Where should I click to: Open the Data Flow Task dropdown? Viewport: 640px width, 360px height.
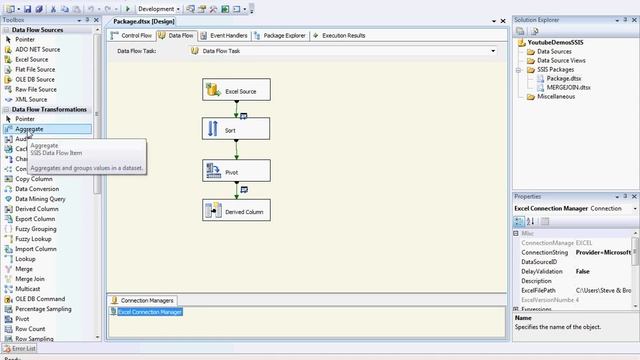(x=493, y=51)
